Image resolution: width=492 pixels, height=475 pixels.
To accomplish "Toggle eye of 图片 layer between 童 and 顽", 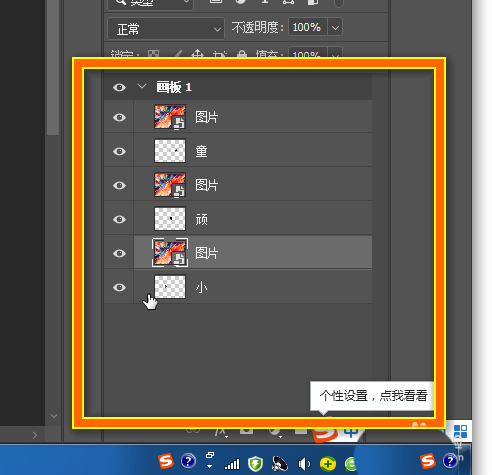I will pos(119,185).
